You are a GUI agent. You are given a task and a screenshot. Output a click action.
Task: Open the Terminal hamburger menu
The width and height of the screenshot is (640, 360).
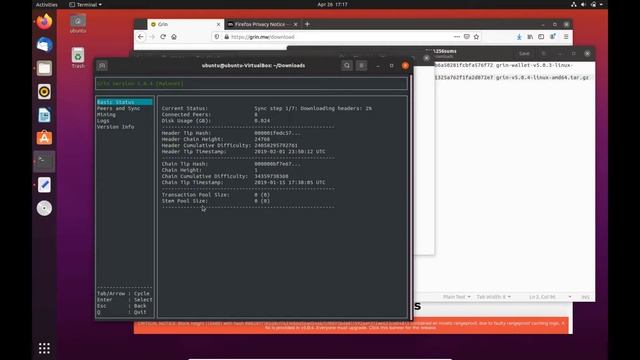pos(361,65)
